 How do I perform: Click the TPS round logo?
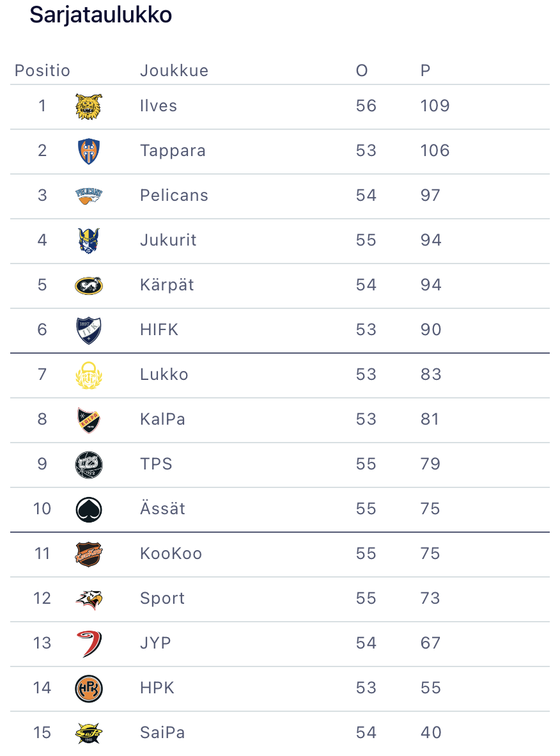(x=89, y=464)
